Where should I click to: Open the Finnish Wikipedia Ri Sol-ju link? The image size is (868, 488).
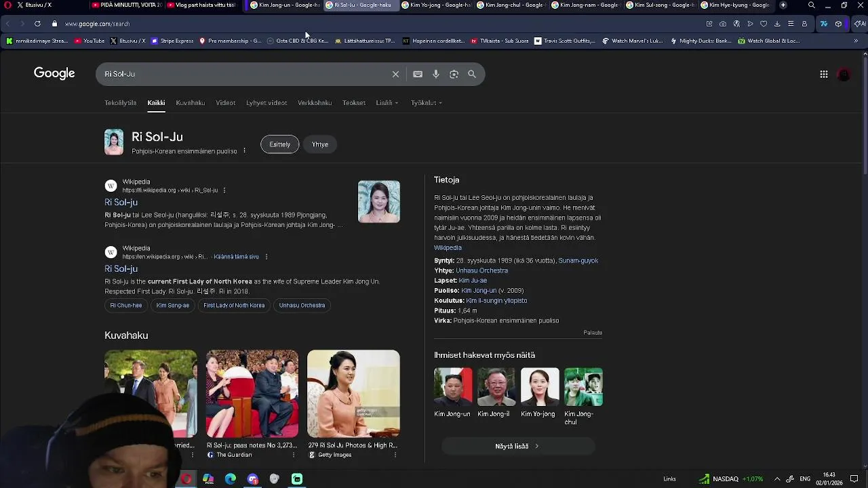(121, 203)
